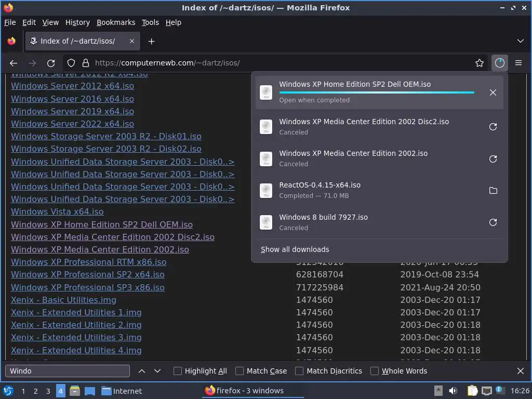Switch to workspace 2 in pager
The width and height of the screenshot is (532, 399).
coord(36,391)
